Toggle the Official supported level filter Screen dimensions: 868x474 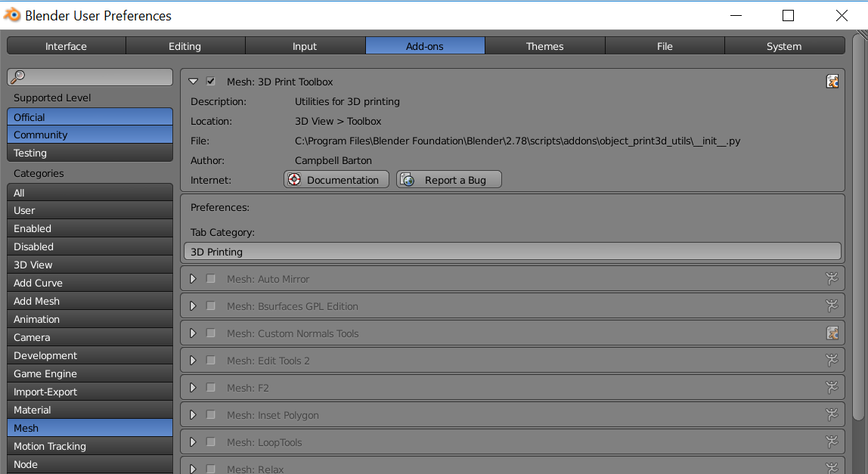pos(90,117)
